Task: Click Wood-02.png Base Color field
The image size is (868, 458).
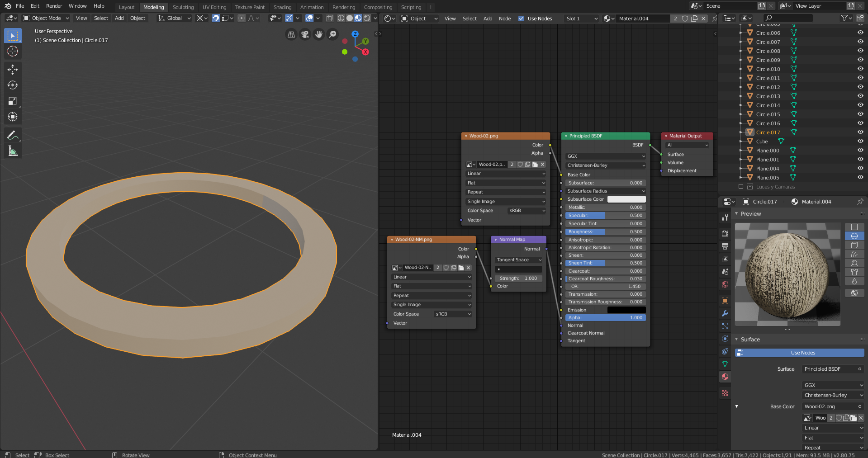Action: click(833, 406)
